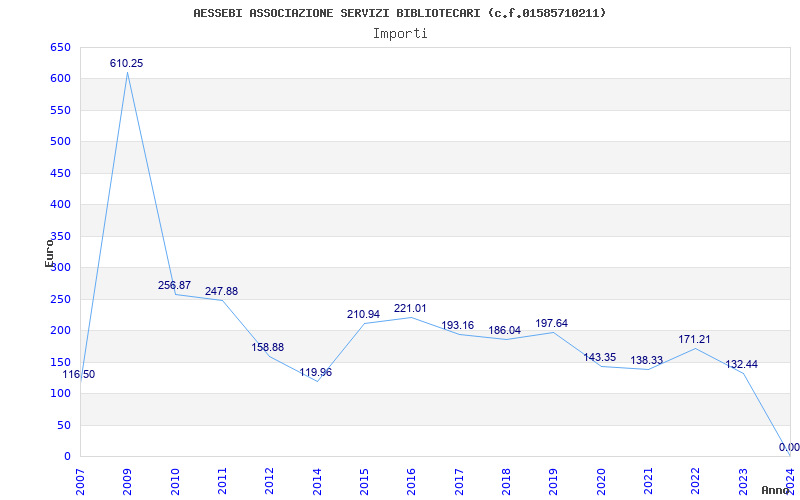
Task: Click the x-axis year 2009
Action: point(128,482)
